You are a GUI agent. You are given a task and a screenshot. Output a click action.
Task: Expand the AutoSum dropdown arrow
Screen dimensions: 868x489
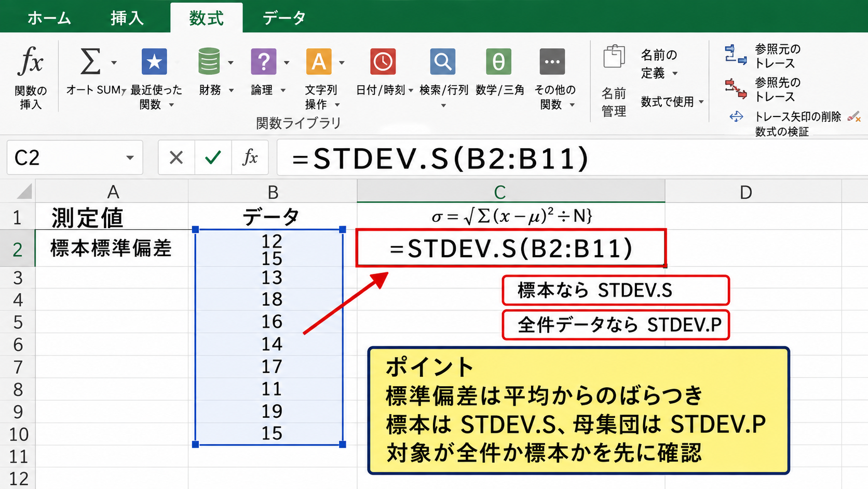pos(114,63)
